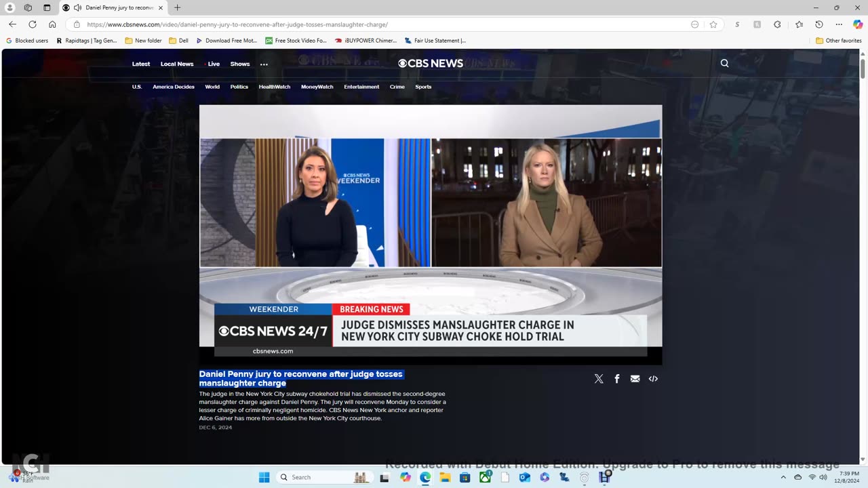Open Outlook from taskbar
This screenshot has width=868, height=488.
click(524, 477)
